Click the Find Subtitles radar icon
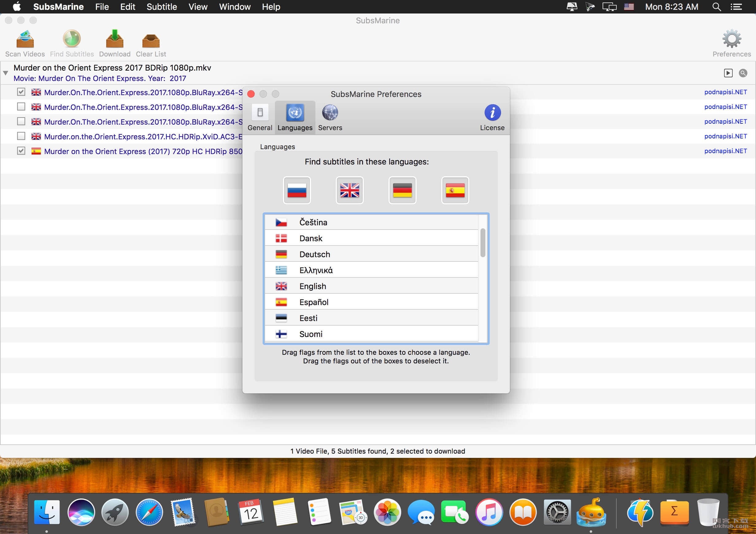 point(72,39)
